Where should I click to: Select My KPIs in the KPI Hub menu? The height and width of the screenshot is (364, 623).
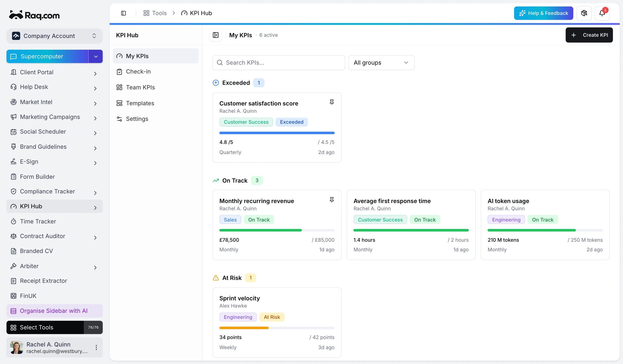coord(156,56)
